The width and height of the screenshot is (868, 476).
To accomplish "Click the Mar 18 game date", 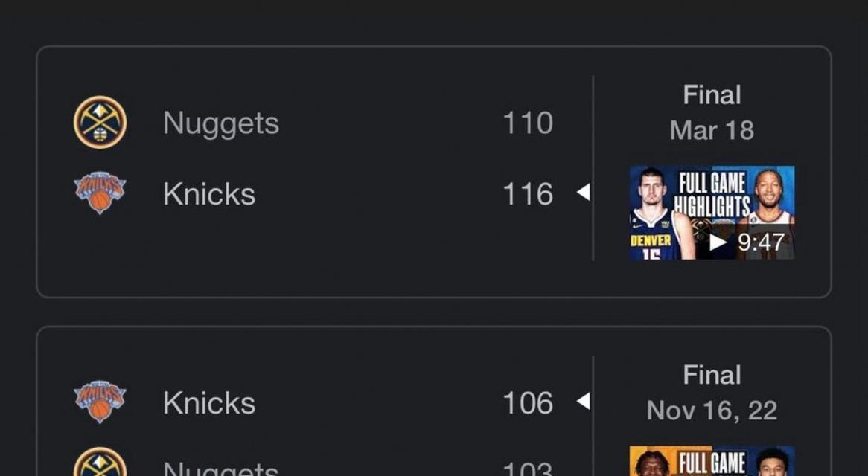I will coord(712,130).
